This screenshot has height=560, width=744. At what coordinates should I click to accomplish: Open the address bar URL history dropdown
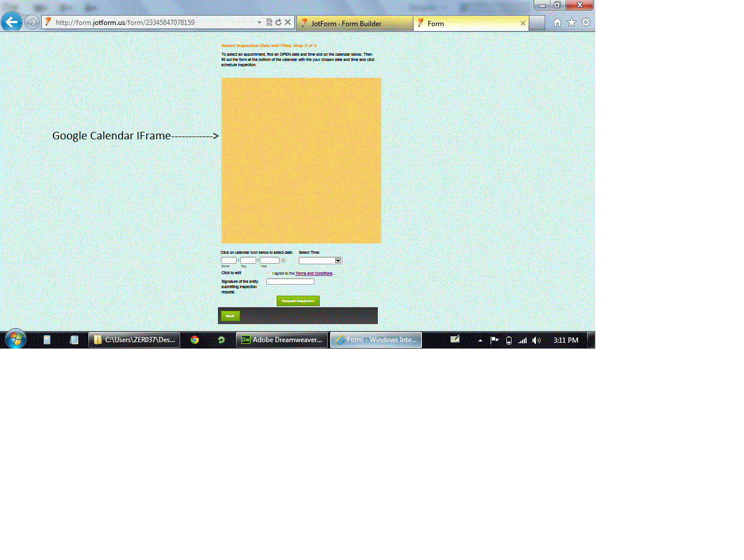point(259,23)
